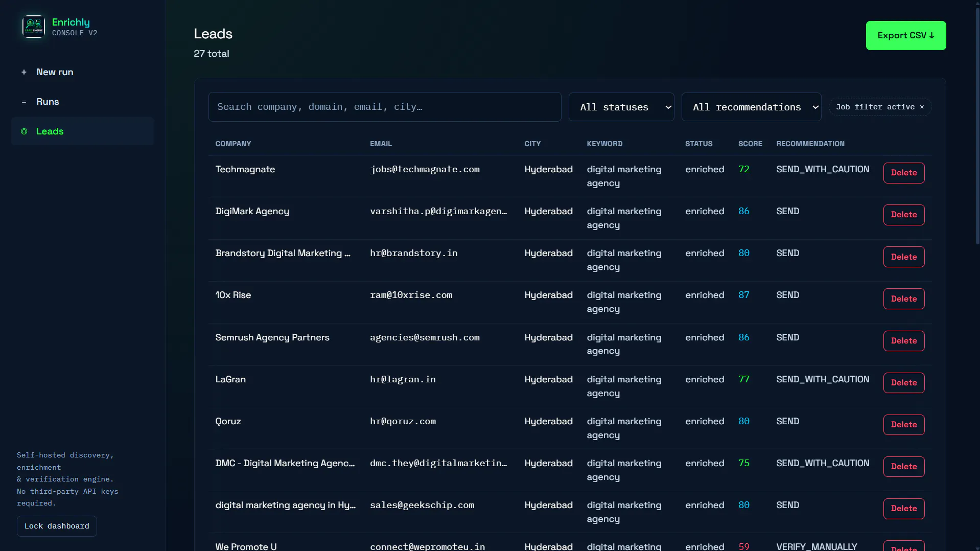Image resolution: width=980 pixels, height=551 pixels.
Task: Click the Export CSV button
Action: 905,35
